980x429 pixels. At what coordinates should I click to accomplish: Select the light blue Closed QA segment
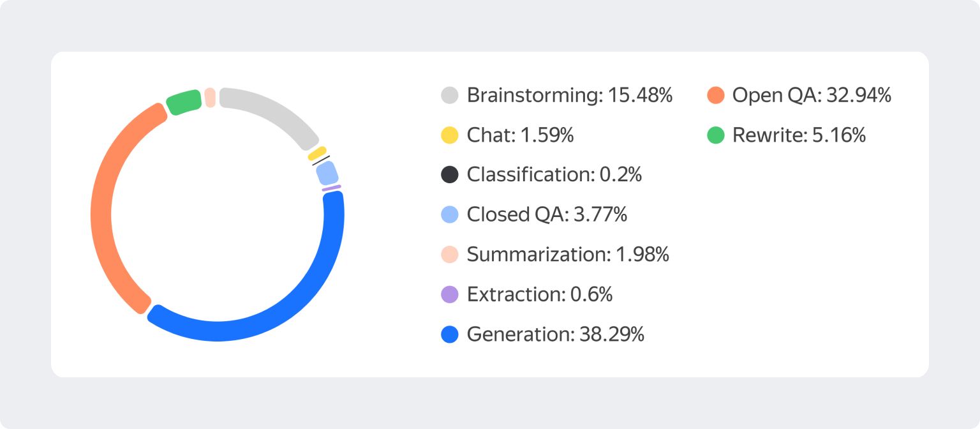[327, 173]
